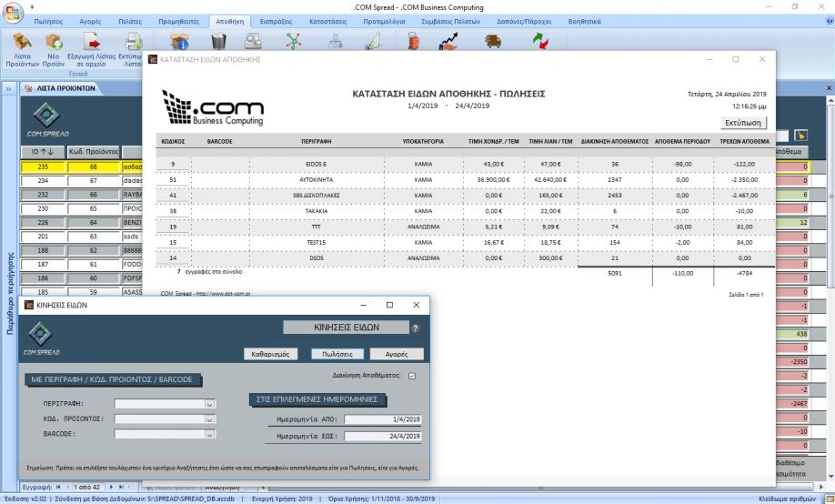Click the yellow filter icon near search box
The image size is (835, 504).
pyautogui.click(x=800, y=136)
